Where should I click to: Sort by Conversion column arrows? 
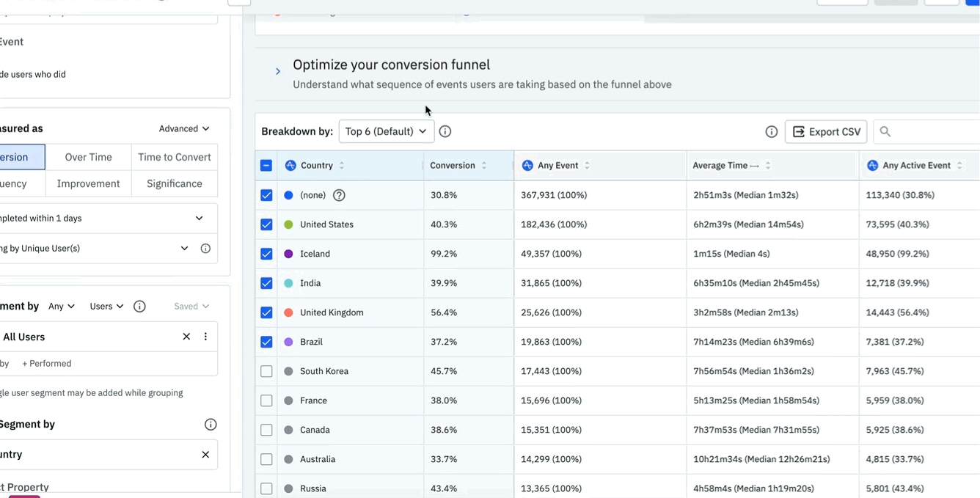click(x=484, y=166)
